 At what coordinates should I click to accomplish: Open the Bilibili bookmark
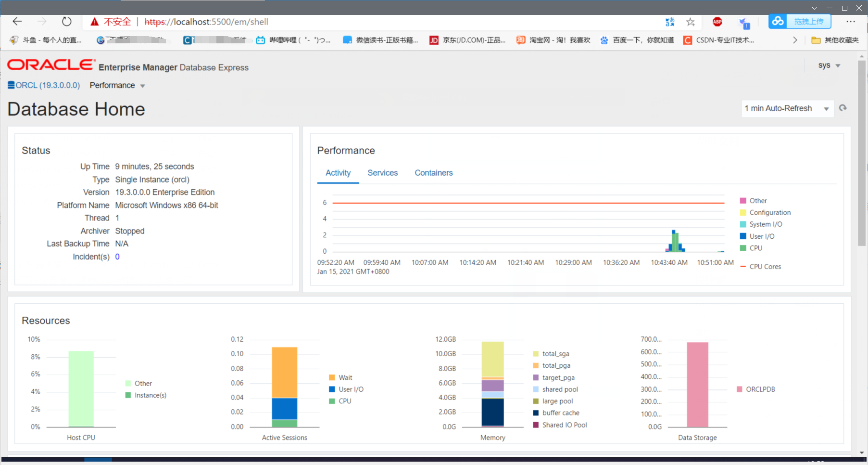coord(293,40)
